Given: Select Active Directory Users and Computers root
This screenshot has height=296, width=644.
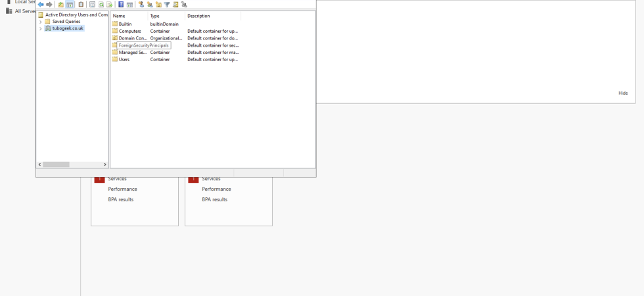Looking at the screenshot, I should [76, 14].
